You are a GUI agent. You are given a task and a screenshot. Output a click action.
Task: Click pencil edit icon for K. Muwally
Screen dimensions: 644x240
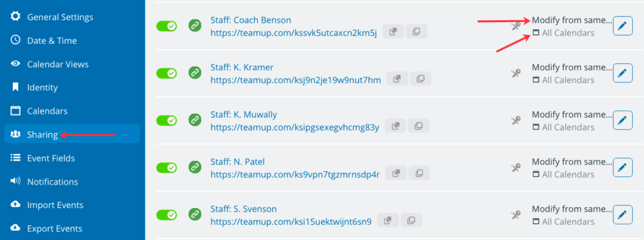tap(623, 121)
